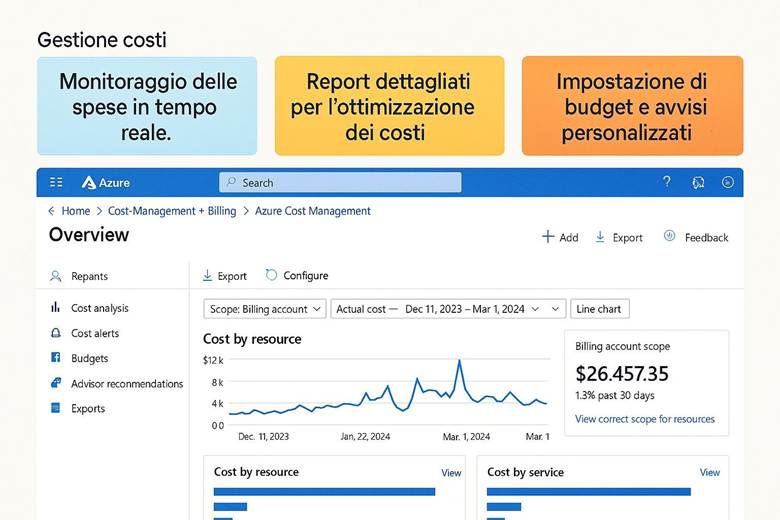Click the Monitoraggio delle spese card
The image size is (780, 520).
[147, 106]
